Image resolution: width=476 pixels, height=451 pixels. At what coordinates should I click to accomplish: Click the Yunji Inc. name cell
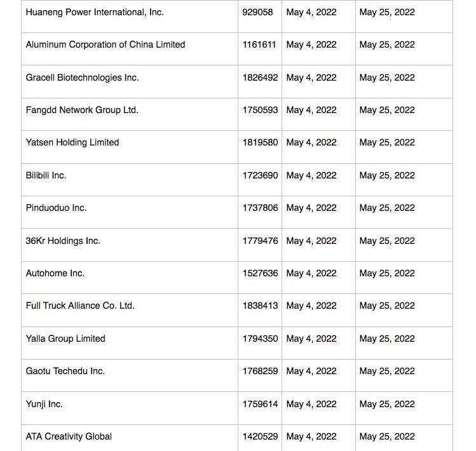point(44,404)
